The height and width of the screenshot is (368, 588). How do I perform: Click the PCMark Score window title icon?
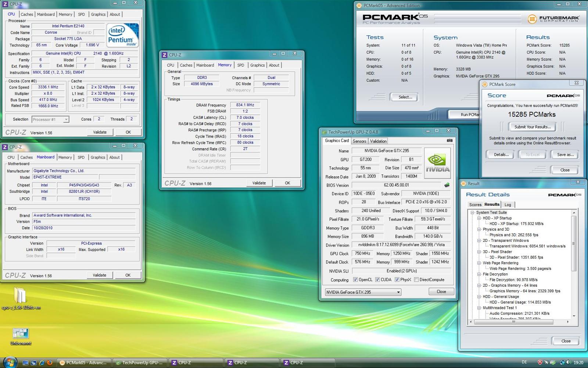coord(485,84)
